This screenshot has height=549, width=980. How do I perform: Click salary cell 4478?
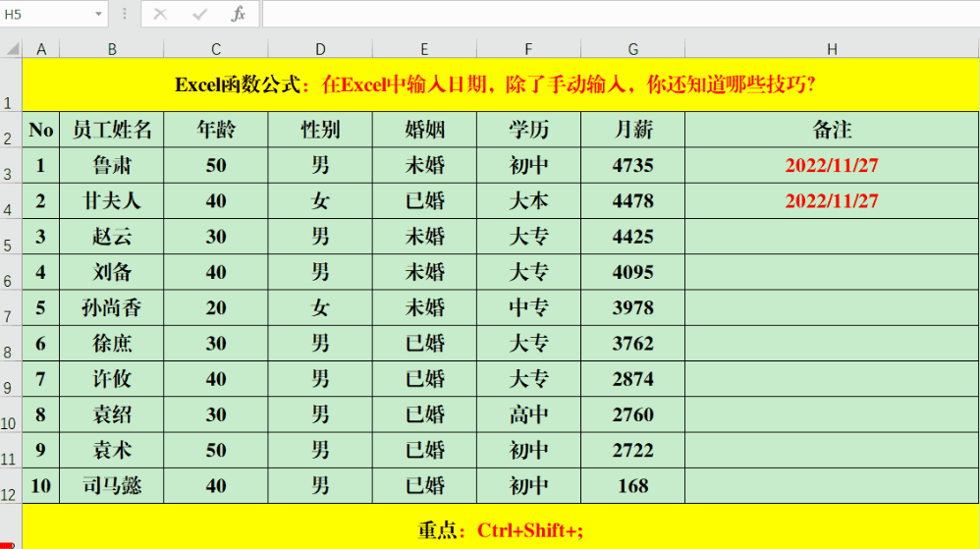tap(633, 201)
